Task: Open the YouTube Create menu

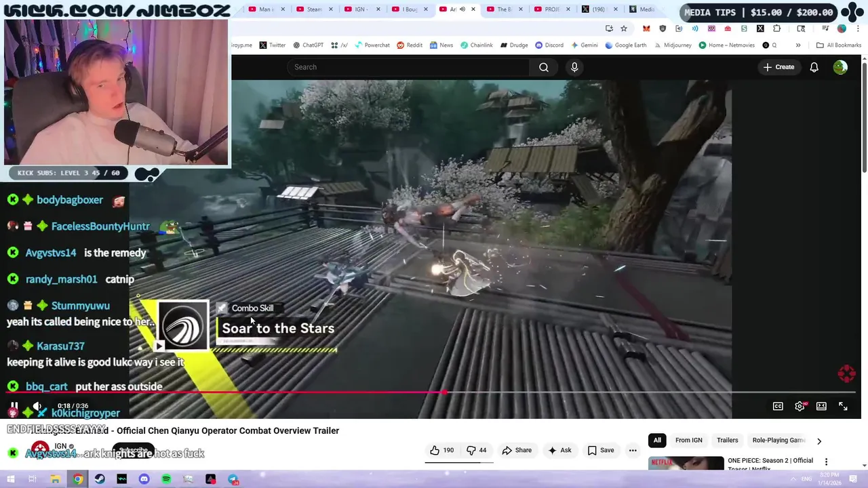Action: (778, 67)
